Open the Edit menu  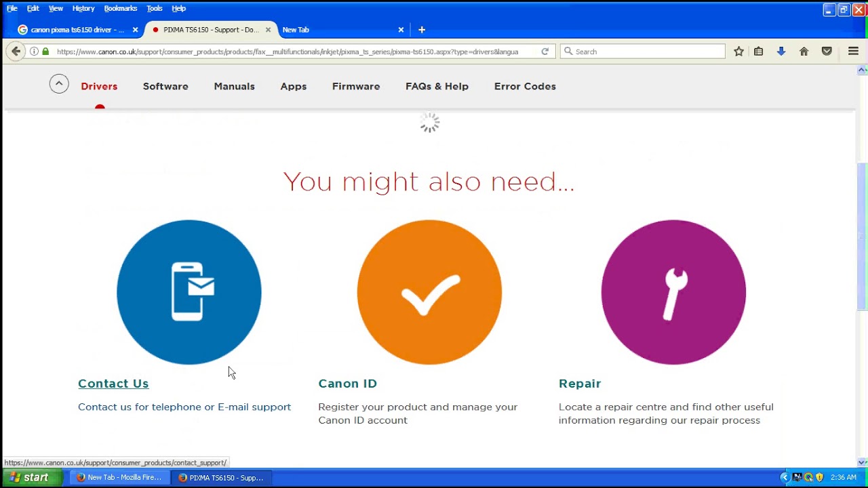(33, 8)
